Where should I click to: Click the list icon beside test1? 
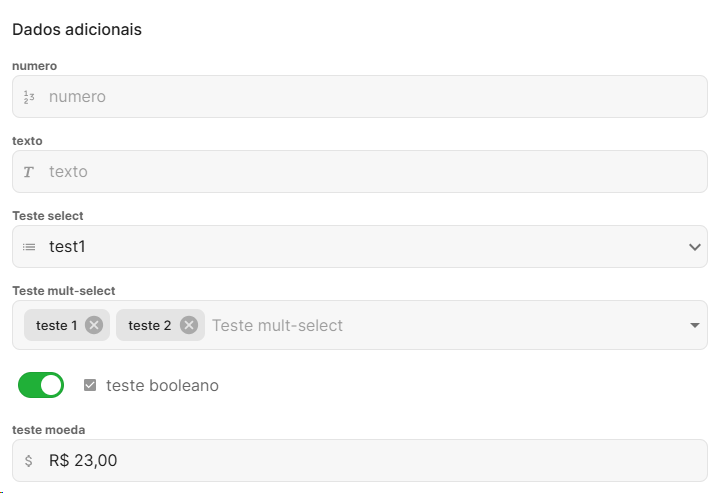[x=29, y=247]
